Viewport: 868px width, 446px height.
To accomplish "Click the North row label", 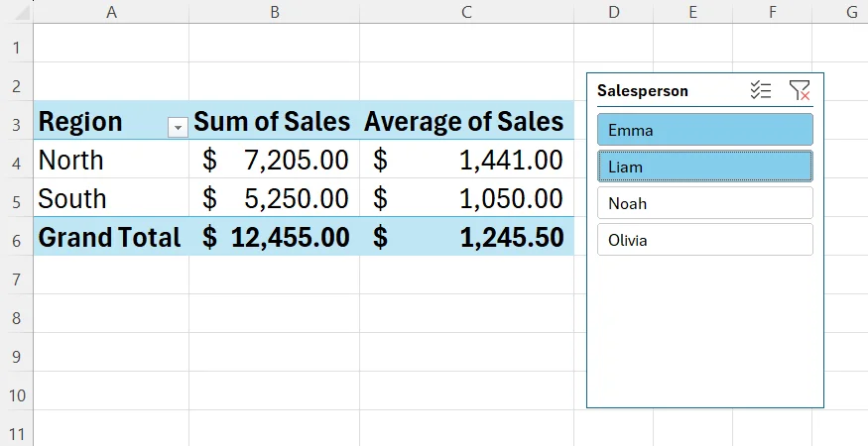I will [x=111, y=160].
